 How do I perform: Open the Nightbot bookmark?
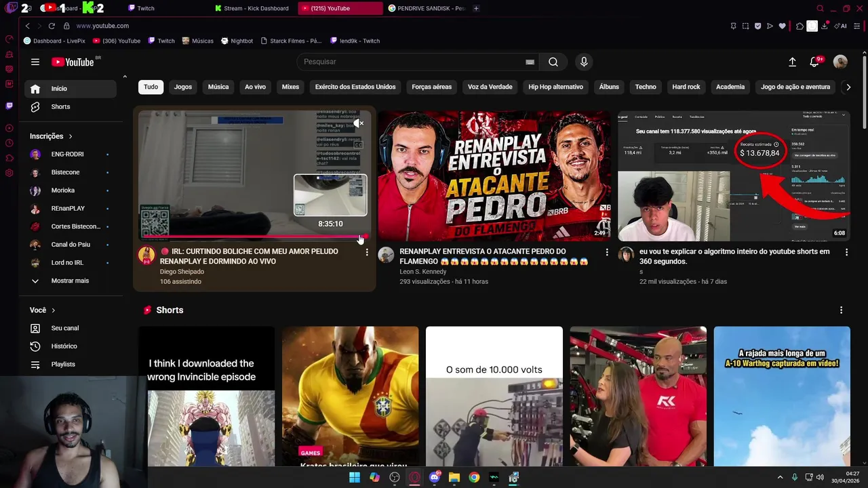click(x=237, y=41)
